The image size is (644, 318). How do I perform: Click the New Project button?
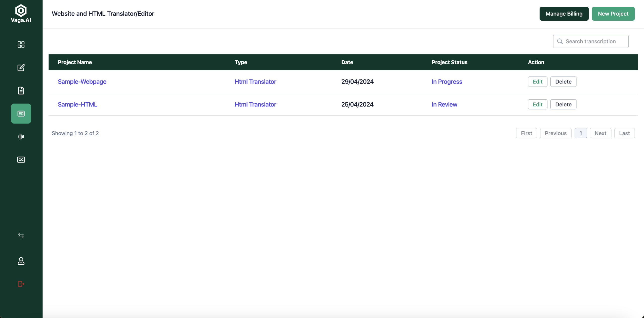click(x=613, y=14)
